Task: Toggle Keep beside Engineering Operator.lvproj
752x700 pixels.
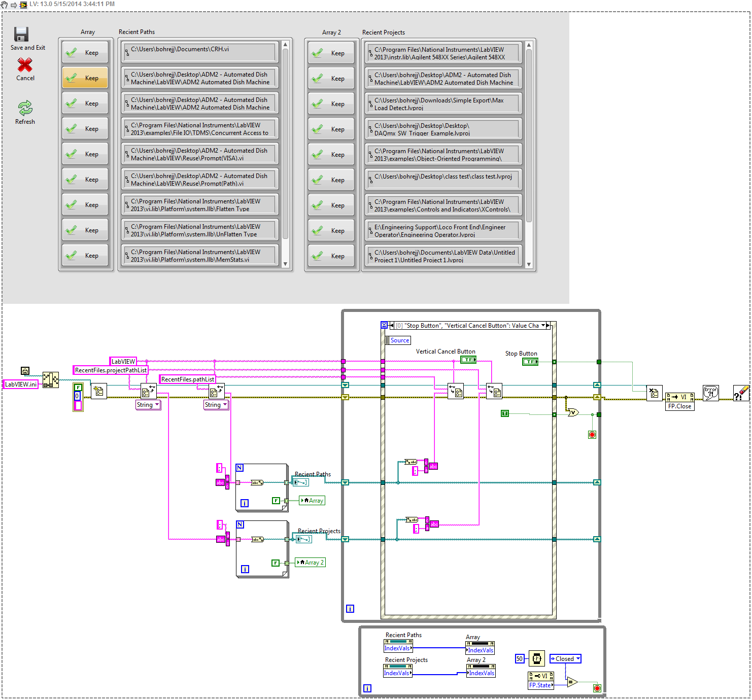Action: pos(331,230)
